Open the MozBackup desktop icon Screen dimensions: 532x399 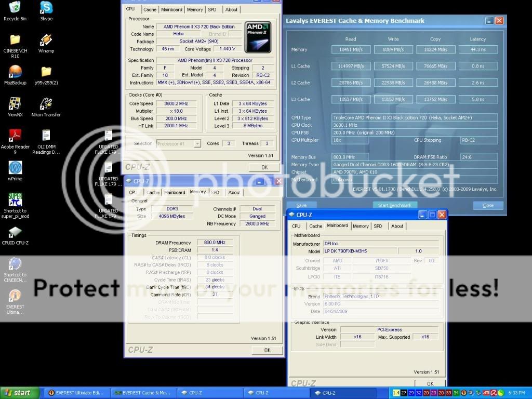15,75
